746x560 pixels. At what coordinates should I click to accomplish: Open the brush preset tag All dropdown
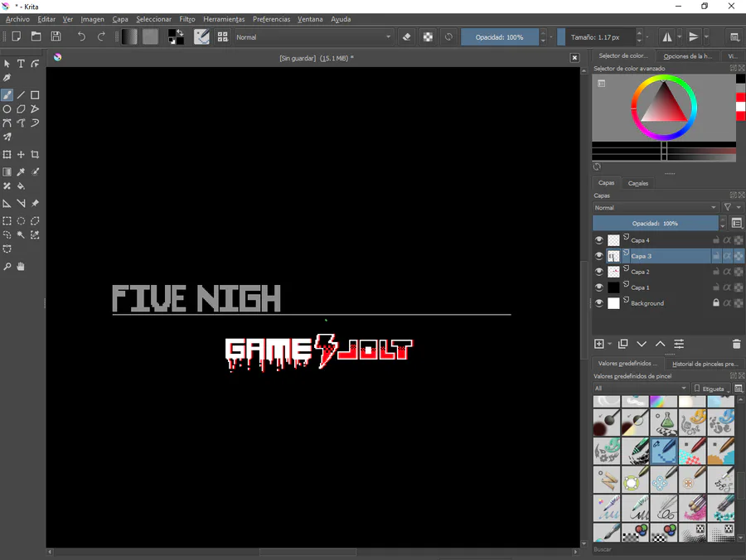[x=641, y=389]
